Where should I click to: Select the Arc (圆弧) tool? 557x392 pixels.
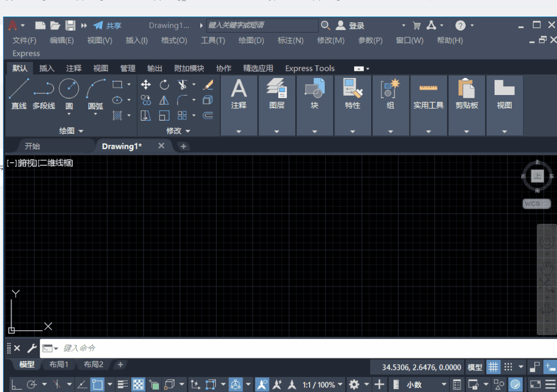tap(96, 94)
